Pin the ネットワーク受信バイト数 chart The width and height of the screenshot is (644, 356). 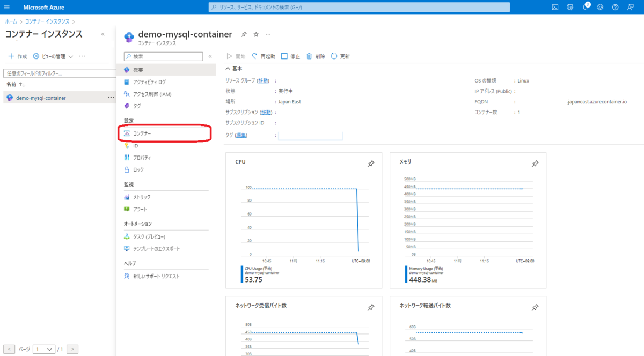(371, 308)
